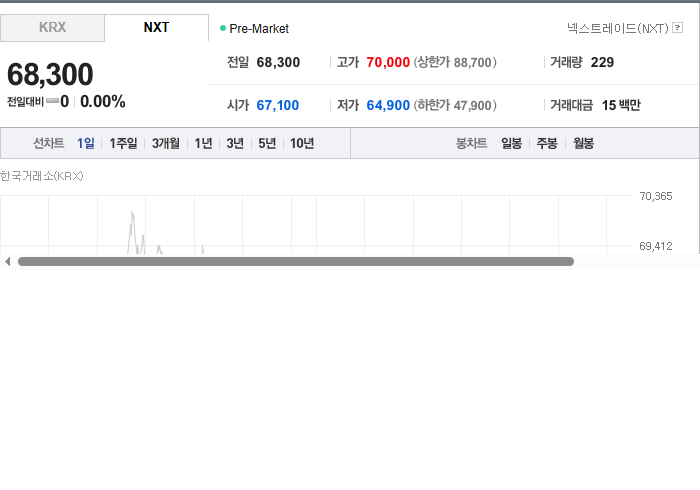The image size is (700, 490).
Task: Click the chart axis value 70,365
Action: coord(656,196)
